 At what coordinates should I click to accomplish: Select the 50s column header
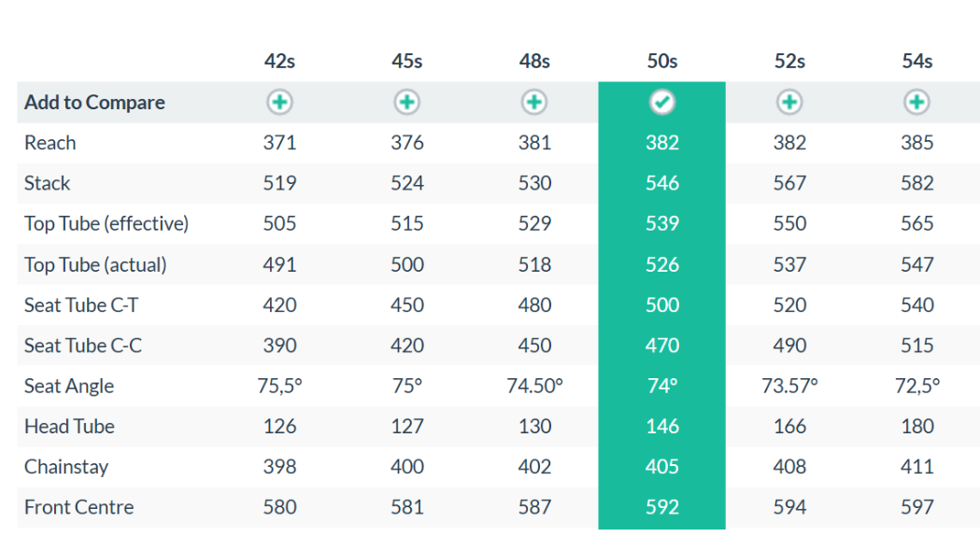(661, 62)
